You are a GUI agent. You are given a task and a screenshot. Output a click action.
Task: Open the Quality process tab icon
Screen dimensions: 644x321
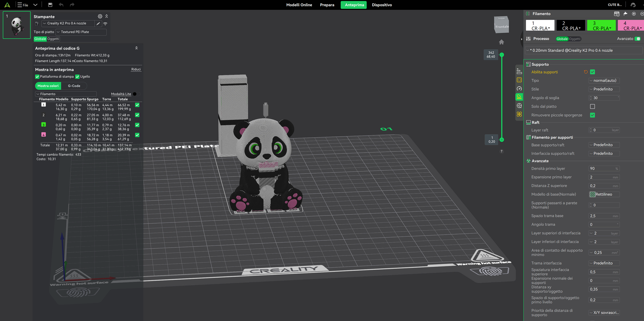[519, 71]
